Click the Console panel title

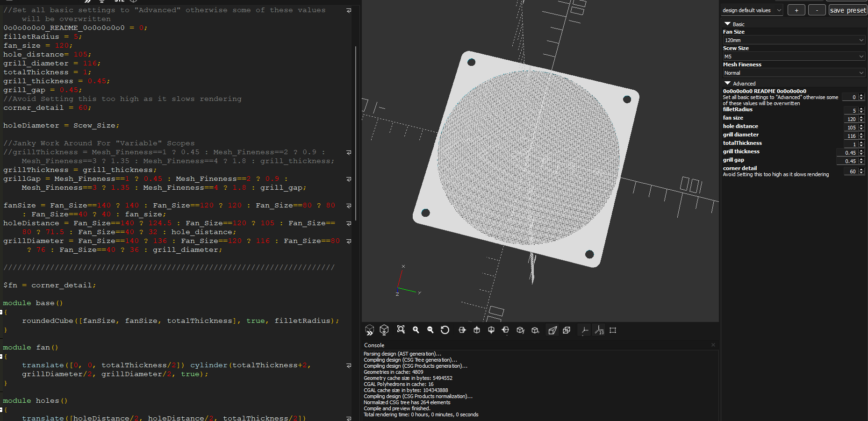(374, 345)
